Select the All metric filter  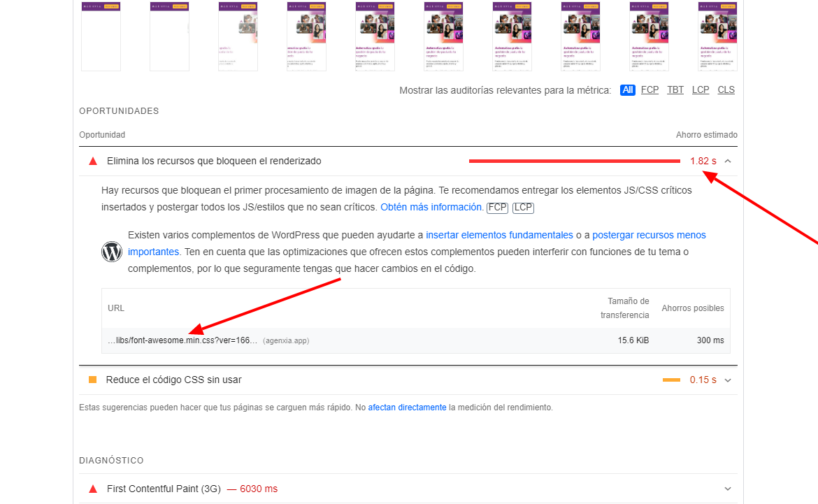pyautogui.click(x=628, y=89)
